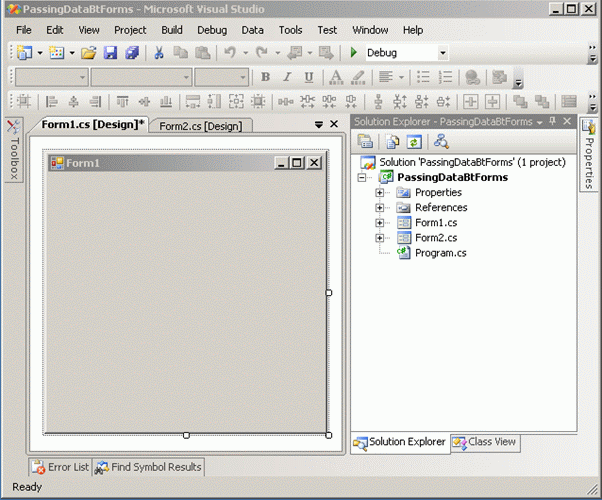The height and width of the screenshot is (500, 602).
Task: Click Show All Files icon in Solution Explorer
Action: coord(392,142)
